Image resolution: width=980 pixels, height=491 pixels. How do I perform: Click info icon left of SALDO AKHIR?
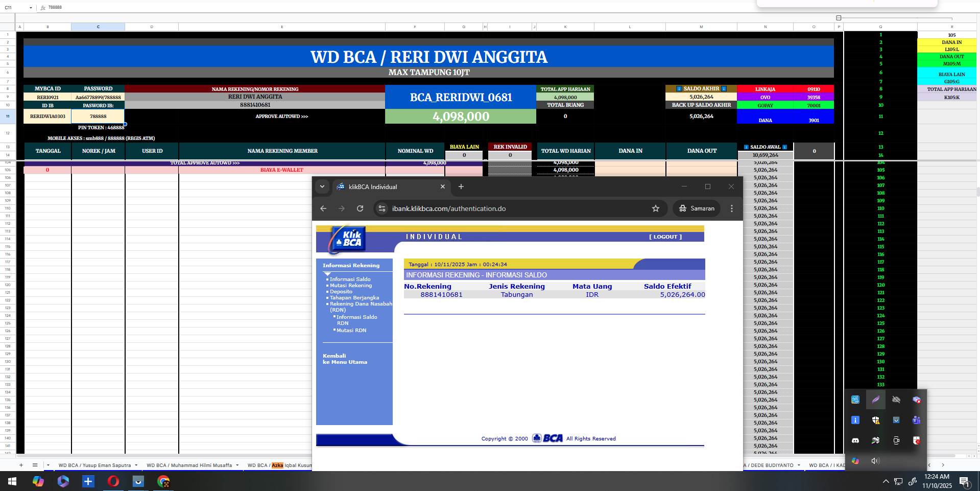tap(679, 89)
